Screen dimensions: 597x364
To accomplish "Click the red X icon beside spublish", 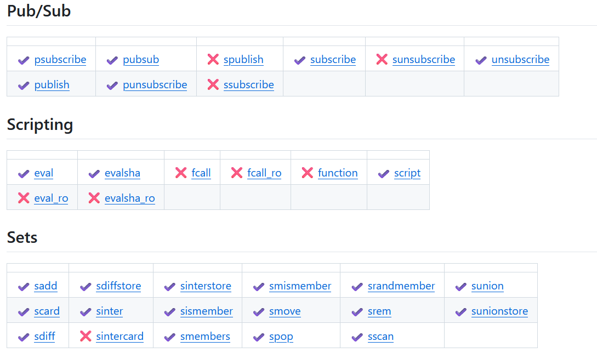I will 213,59.
